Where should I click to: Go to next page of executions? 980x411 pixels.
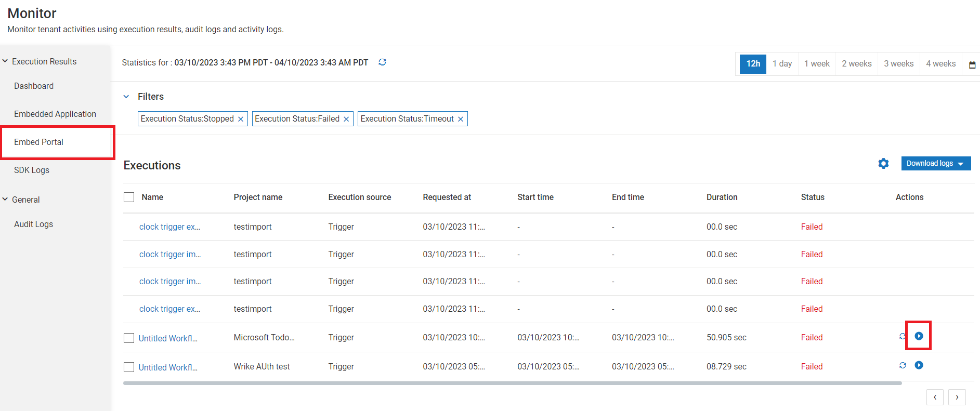957,397
